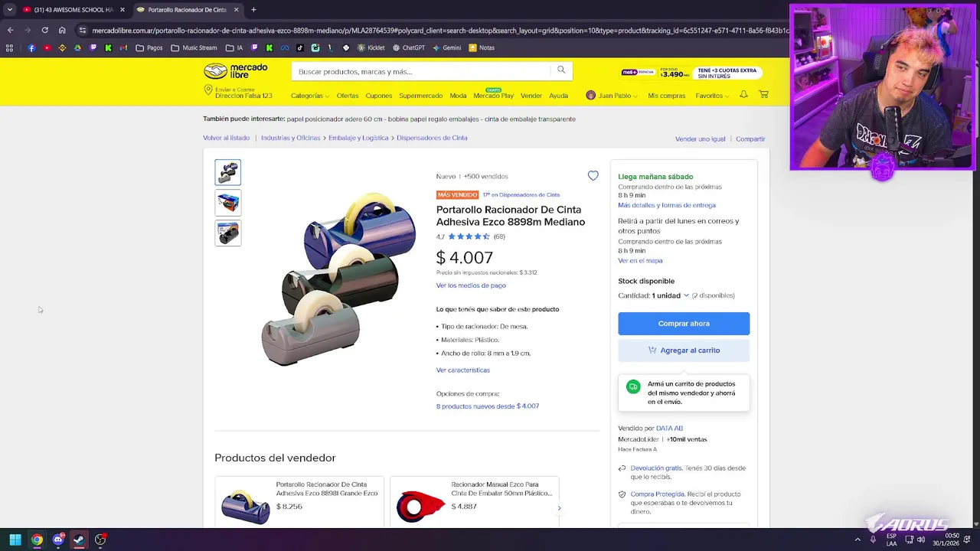Open Chrome from the taskbar

[x=37, y=540]
